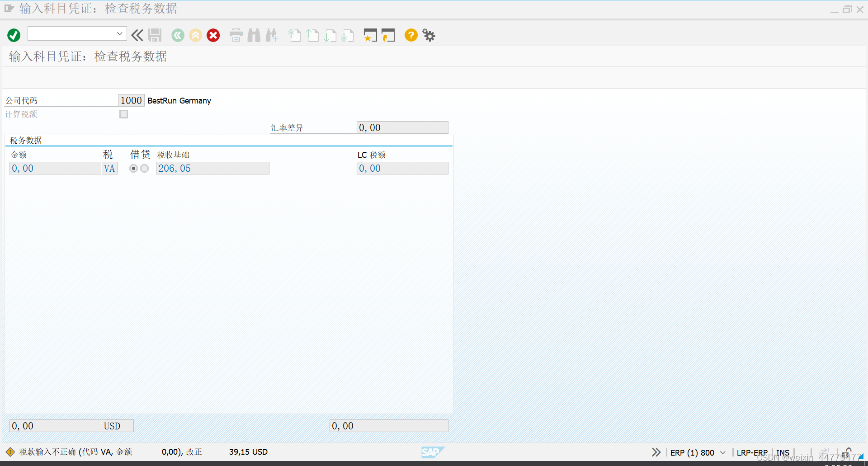
Task: Print using the printer icon
Action: coord(236,35)
